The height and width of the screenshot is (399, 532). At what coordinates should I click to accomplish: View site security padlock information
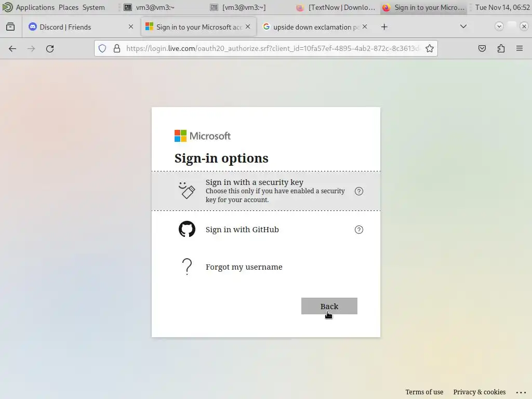click(117, 48)
